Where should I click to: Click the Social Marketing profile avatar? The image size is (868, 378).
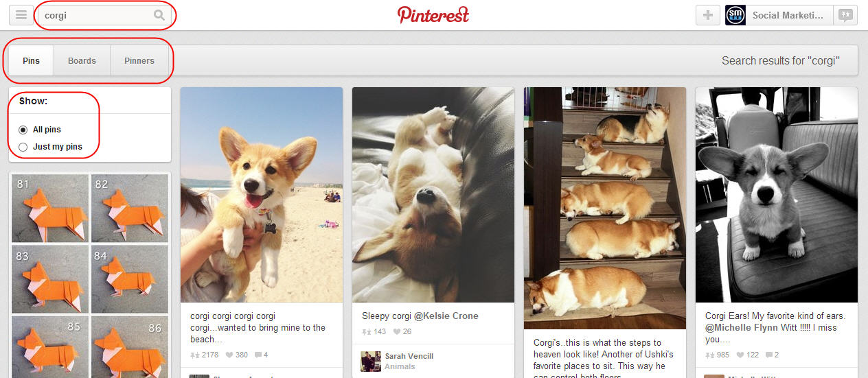click(x=735, y=15)
